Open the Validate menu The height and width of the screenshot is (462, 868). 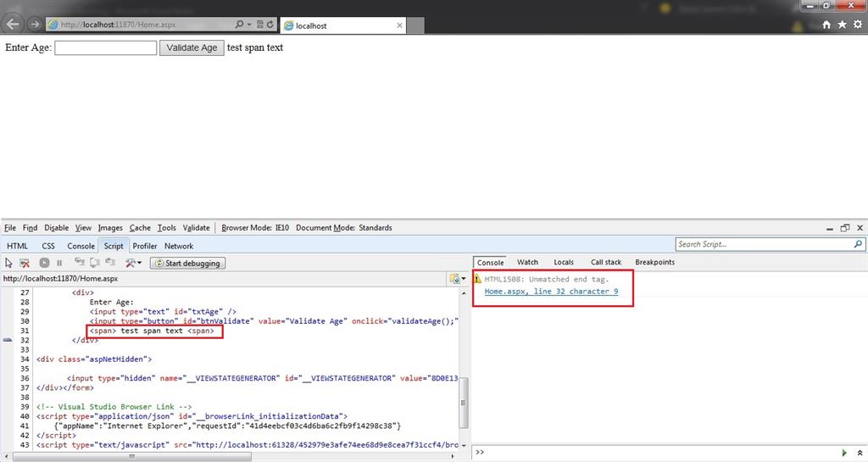tap(197, 228)
